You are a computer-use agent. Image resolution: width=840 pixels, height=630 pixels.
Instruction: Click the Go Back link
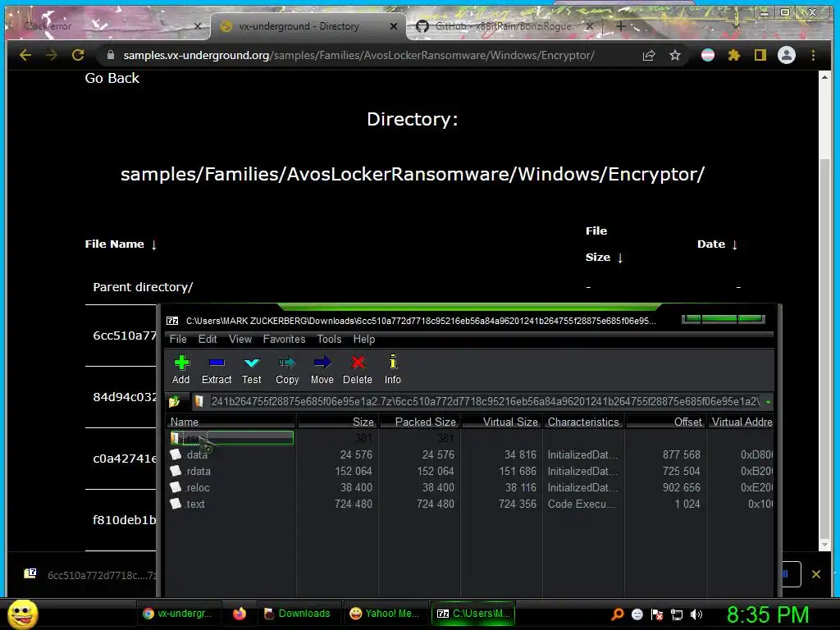[x=112, y=78]
